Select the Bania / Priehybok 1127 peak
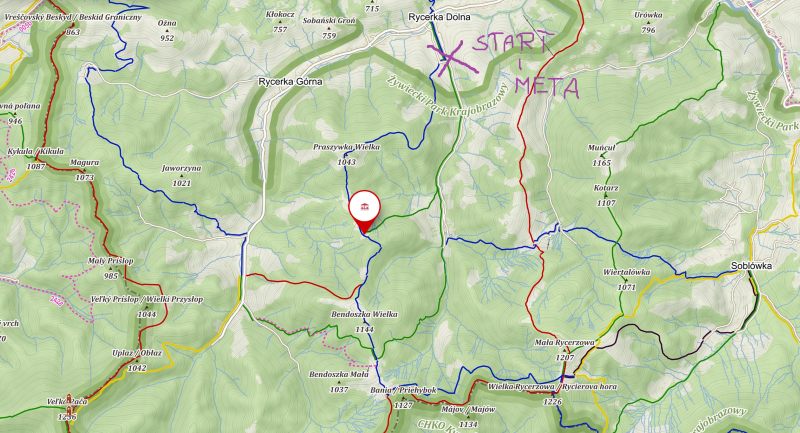Viewport: 800px width, 433px height. pos(403,397)
